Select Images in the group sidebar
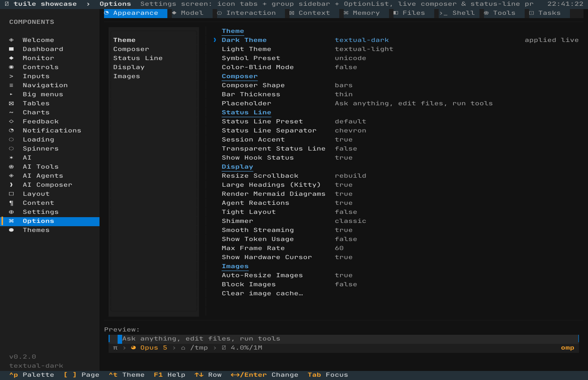 [127, 76]
